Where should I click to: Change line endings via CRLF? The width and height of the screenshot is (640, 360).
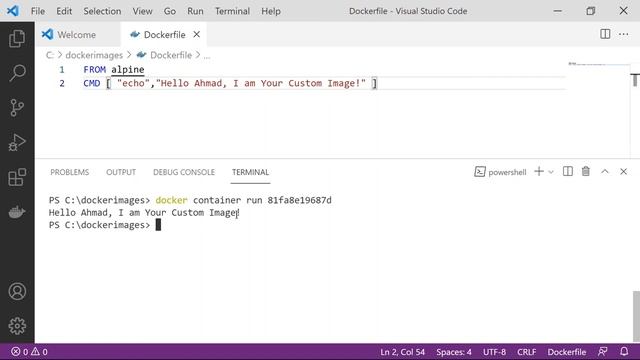[527, 351]
